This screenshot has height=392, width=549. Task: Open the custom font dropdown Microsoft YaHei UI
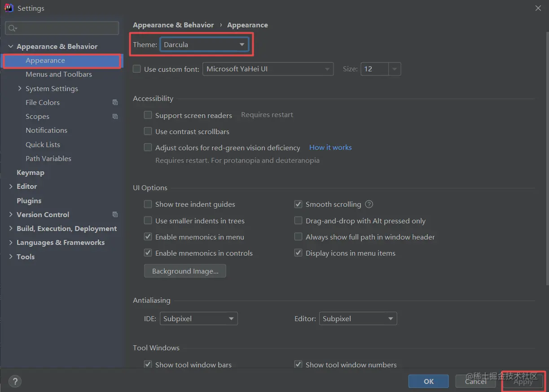(268, 69)
